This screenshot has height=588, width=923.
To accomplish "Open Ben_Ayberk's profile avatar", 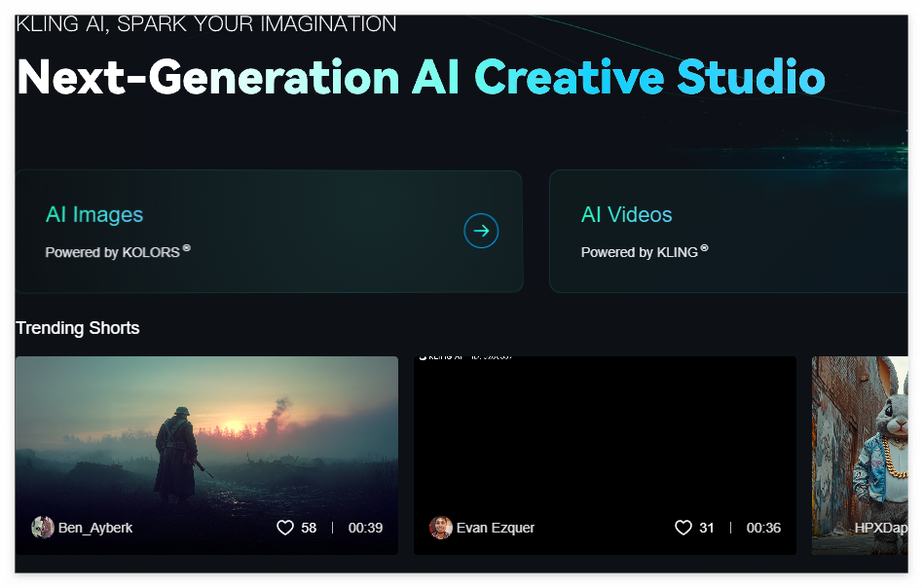I will click(x=44, y=527).
